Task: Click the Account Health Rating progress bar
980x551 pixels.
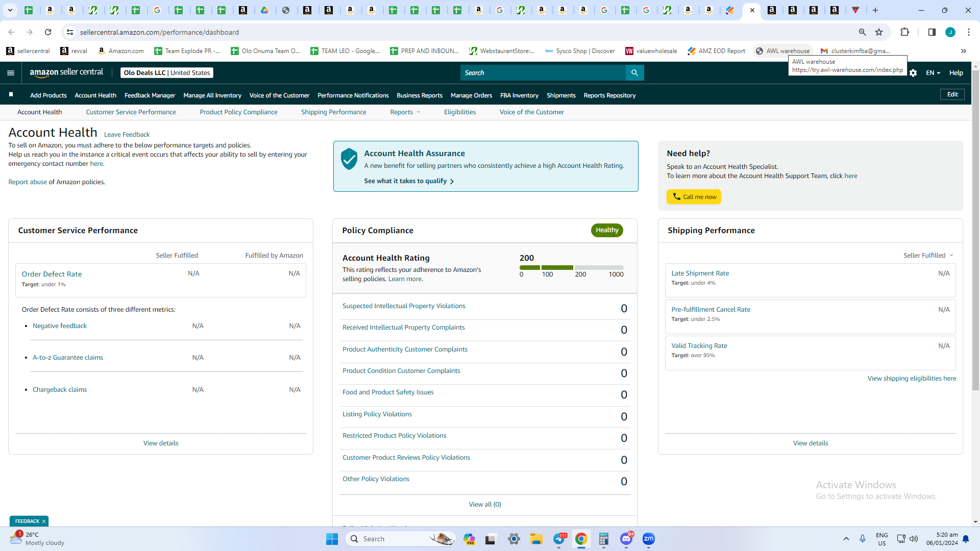Action: (x=572, y=267)
